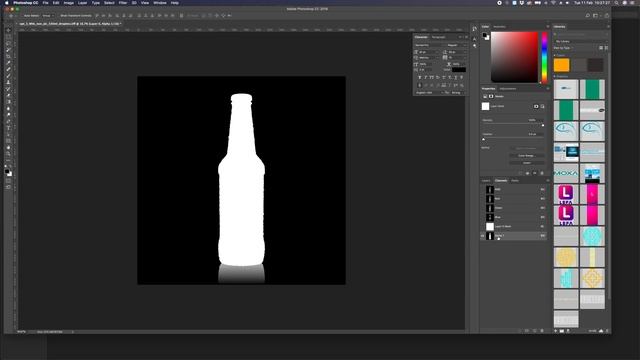The image size is (640, 360).
Task: Open the My Library dropdown
Action: pyautogui.click(x=580, y=41)
